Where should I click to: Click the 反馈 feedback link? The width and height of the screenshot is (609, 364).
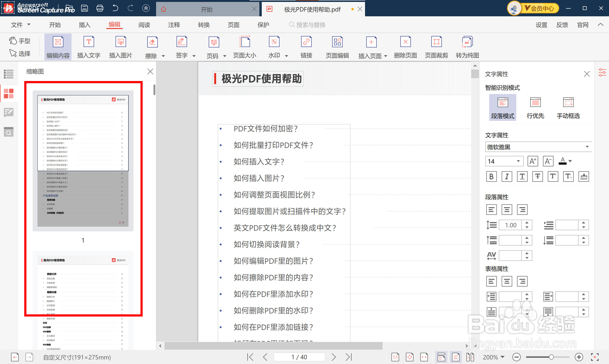[x=562, y=25]
